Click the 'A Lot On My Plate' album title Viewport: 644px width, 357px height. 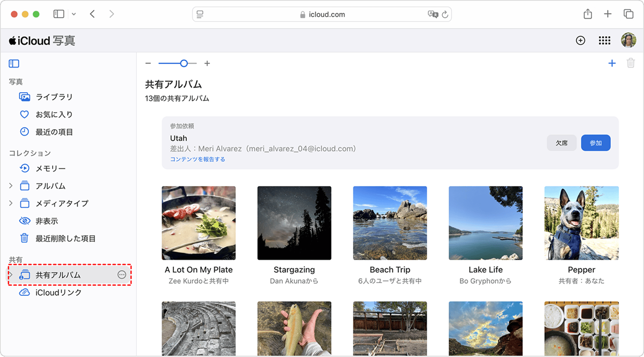[x=199, y=270]
